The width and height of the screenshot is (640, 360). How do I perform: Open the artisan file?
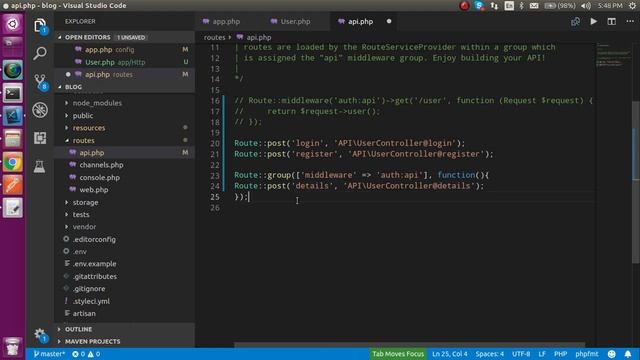(x=124, y=313)
